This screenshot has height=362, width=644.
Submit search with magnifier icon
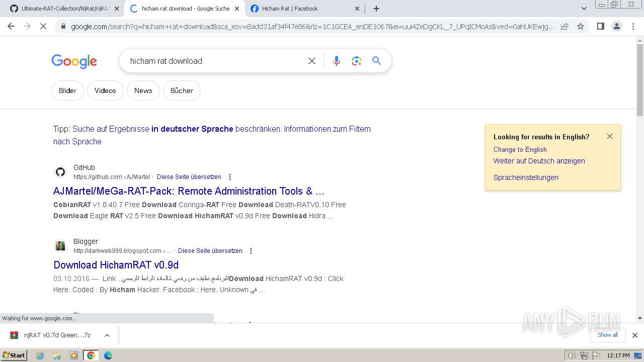pos(376,61)
